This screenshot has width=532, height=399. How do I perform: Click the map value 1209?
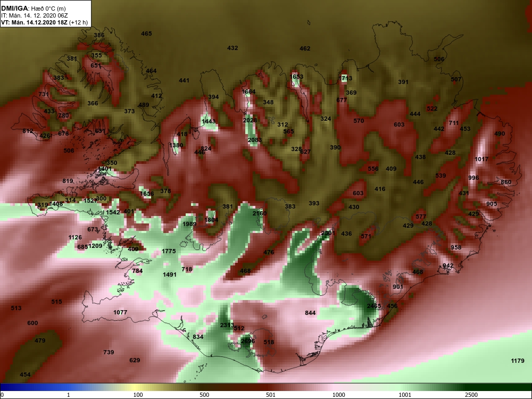coord(95,246)
